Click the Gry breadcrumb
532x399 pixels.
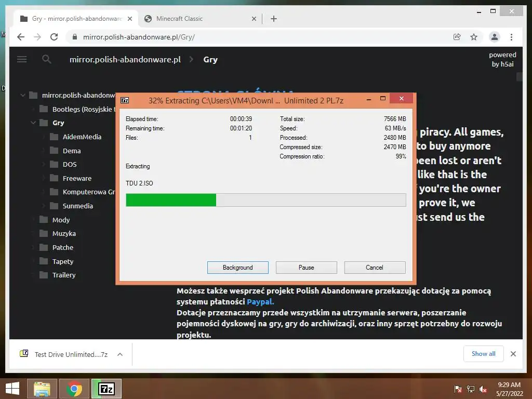[x=210, y=59]
